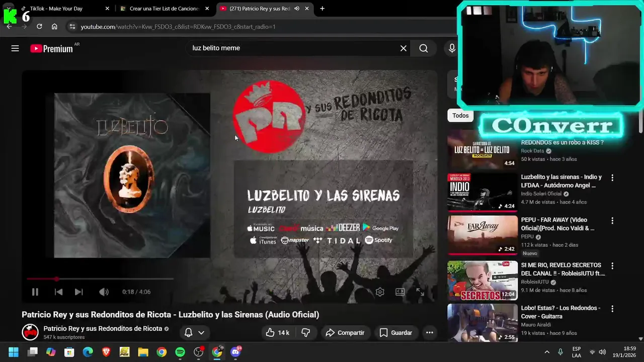Open site information icon in address bar
644x362 pixels.
point(72,27)
